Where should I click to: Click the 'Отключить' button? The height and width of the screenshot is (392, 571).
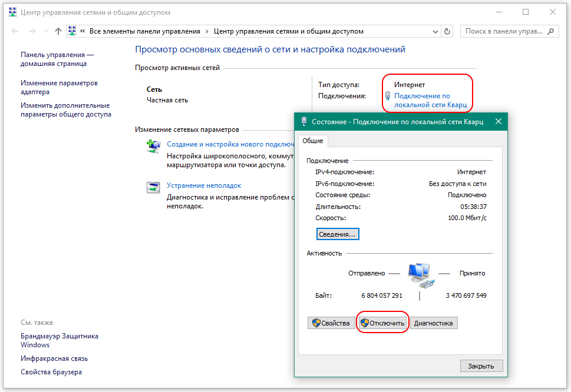(x=382, y=323)
